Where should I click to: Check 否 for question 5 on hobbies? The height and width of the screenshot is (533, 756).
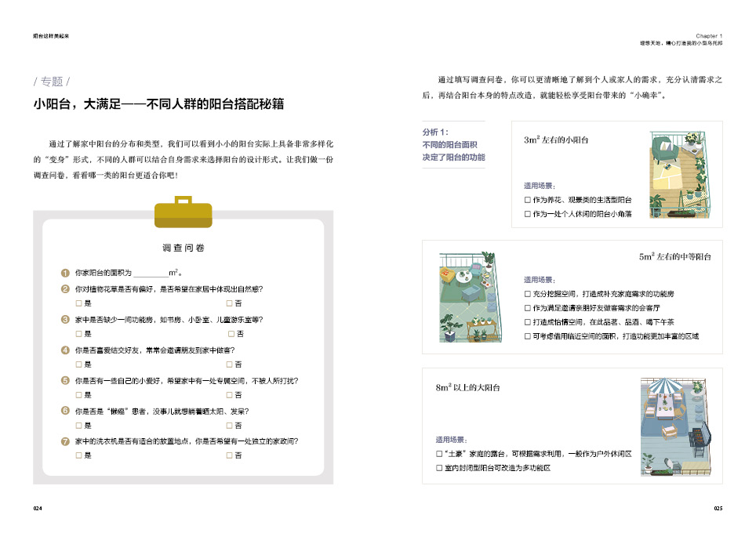point(230,395)
